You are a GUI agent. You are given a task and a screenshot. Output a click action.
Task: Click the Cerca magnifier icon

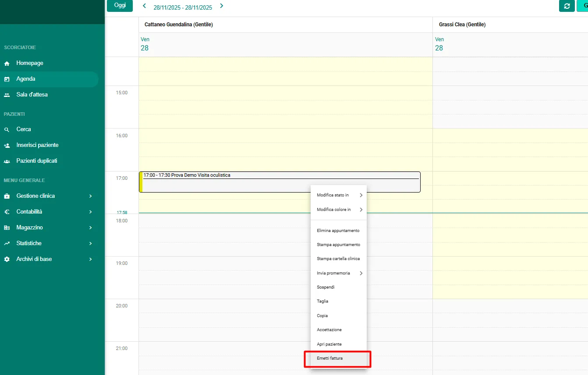(x=7, y=130)
